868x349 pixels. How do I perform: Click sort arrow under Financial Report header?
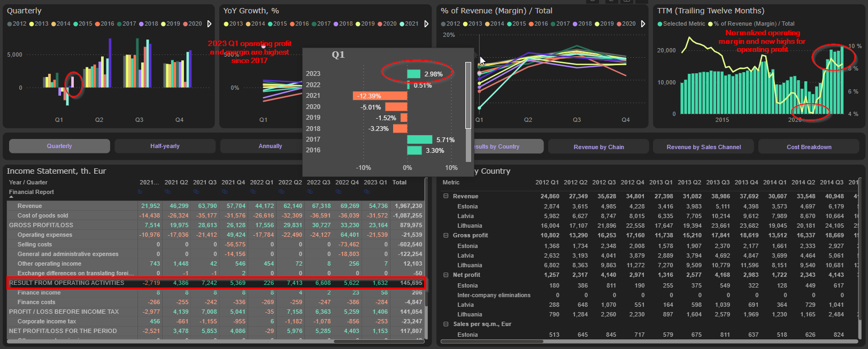point(11,197)
